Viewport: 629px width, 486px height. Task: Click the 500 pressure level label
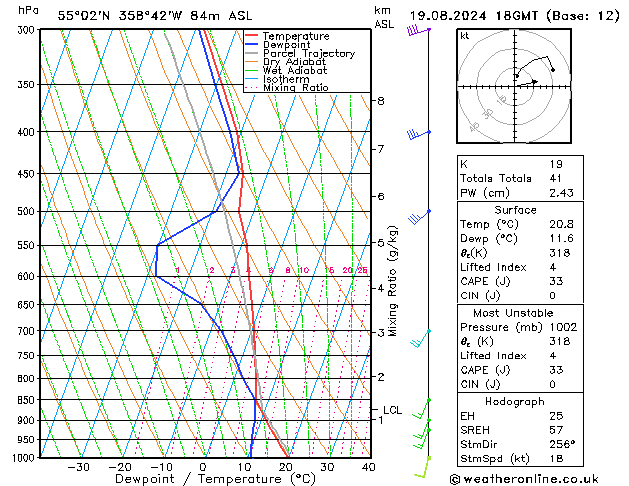click(x=28, y=211)
